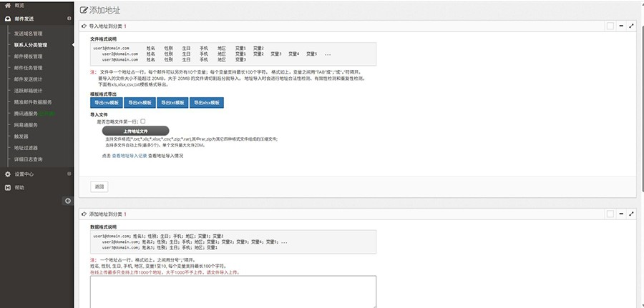
Task: Open 网易通服务 menu item
Action: 26,125
